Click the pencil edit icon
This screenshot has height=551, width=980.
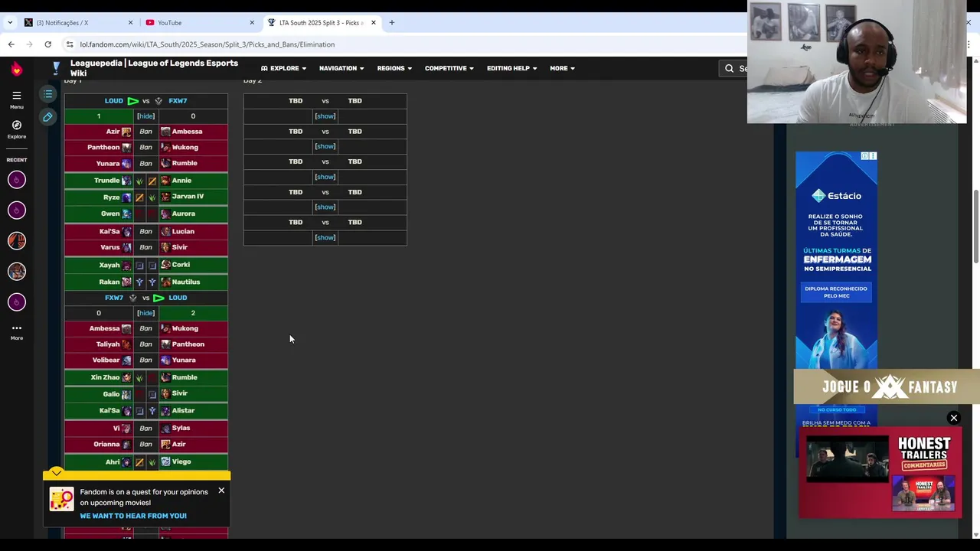[47, 117]
